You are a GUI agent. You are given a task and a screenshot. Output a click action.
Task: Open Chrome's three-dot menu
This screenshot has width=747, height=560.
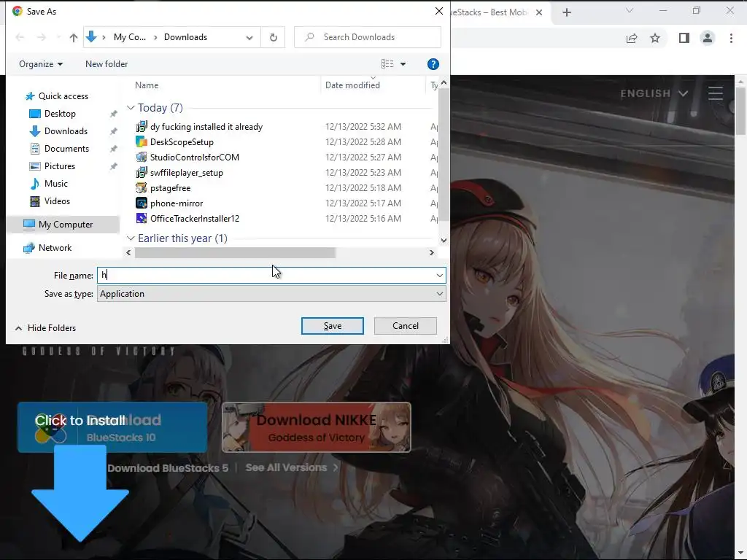pos(731,38)
